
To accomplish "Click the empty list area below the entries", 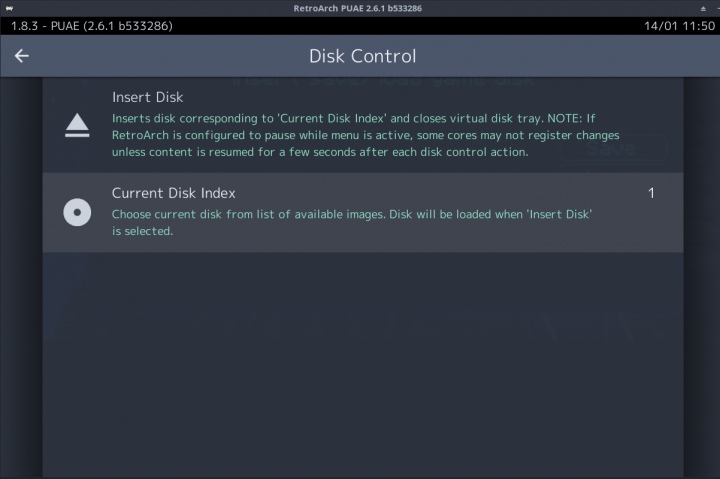I will coord(362,360).
